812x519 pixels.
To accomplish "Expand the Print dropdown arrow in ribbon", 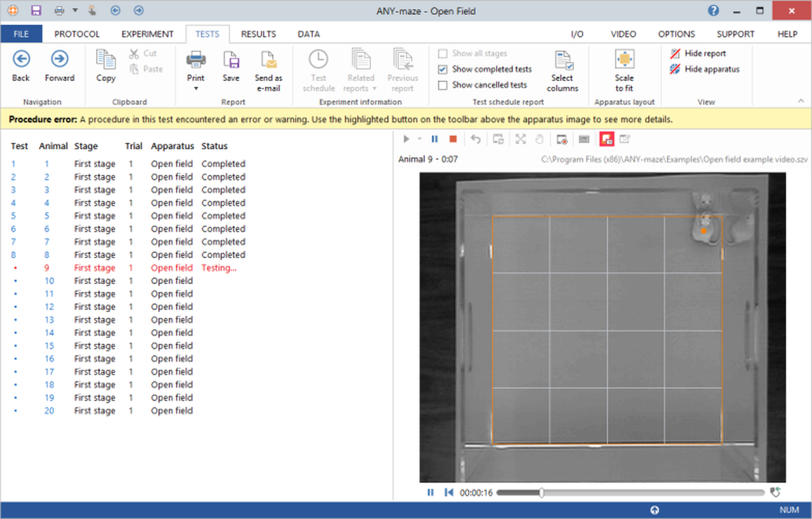I will click(x=196, y=89).
